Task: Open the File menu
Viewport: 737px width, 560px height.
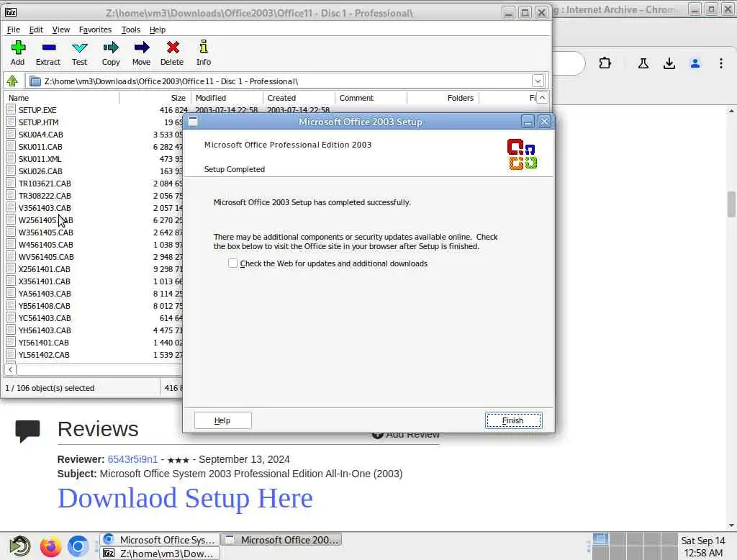Action: (x=13, y=30)
